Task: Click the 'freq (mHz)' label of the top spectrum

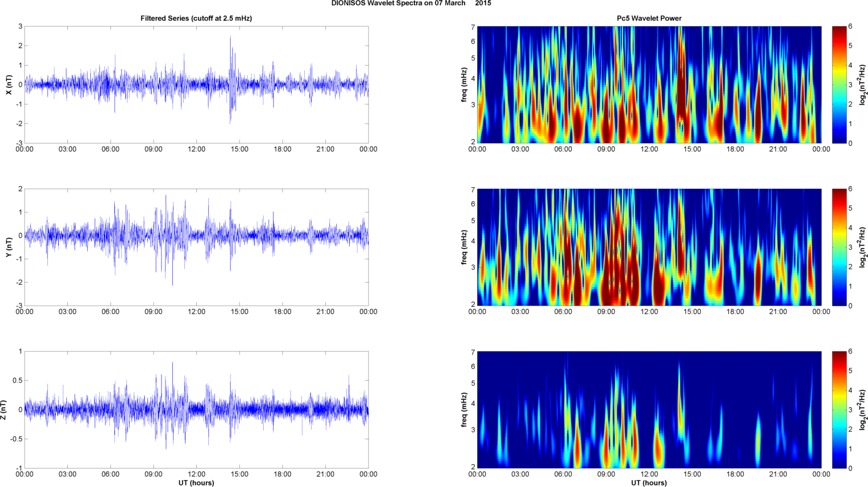Action: pos(465,84)
